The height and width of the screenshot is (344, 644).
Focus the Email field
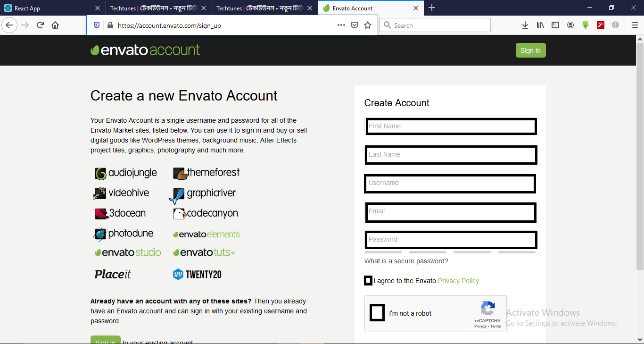[451, 212]
